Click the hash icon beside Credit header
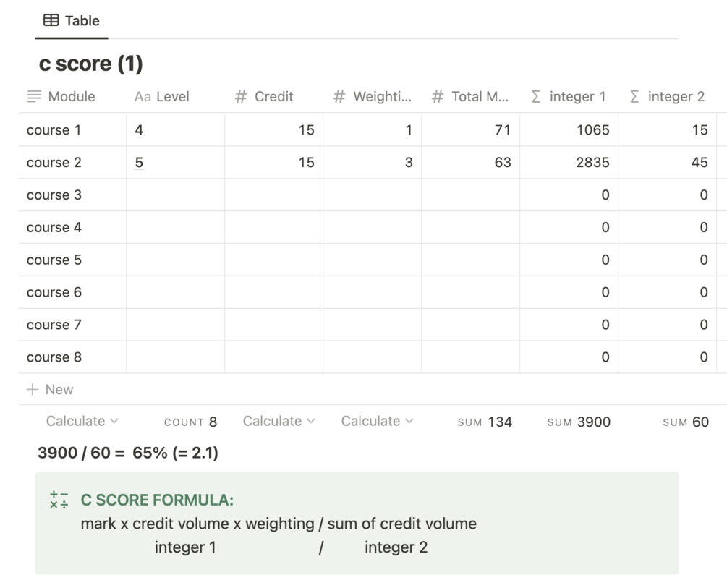Screen dimensions: 727x588 [x=241, y=97]
